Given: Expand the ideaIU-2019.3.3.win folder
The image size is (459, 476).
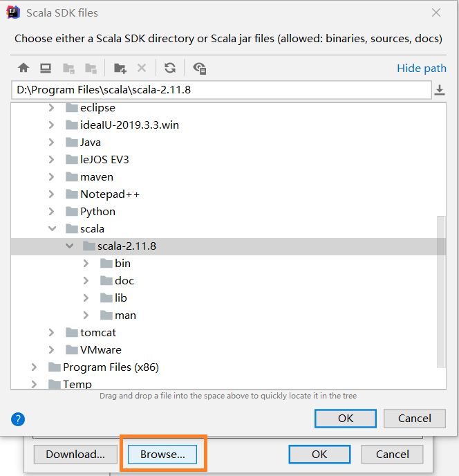Looking at the screenshot, I should [52, 125].
